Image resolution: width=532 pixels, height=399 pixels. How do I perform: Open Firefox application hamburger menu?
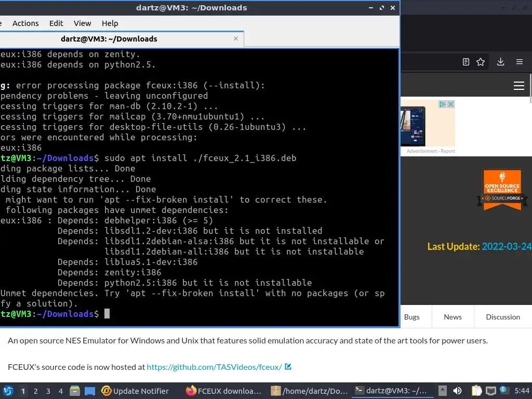520,62
